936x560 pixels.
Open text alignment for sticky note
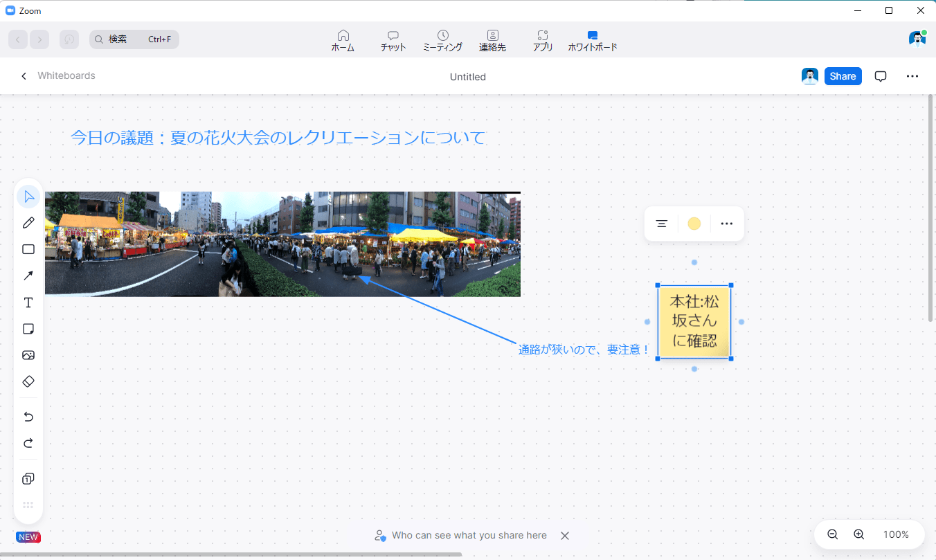tap(662, 224)
